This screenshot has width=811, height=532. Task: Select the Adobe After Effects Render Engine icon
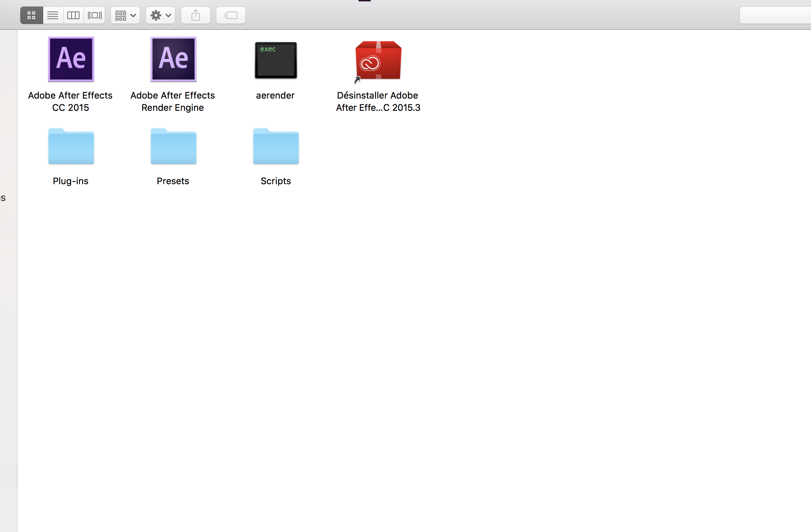pos(173,59)
